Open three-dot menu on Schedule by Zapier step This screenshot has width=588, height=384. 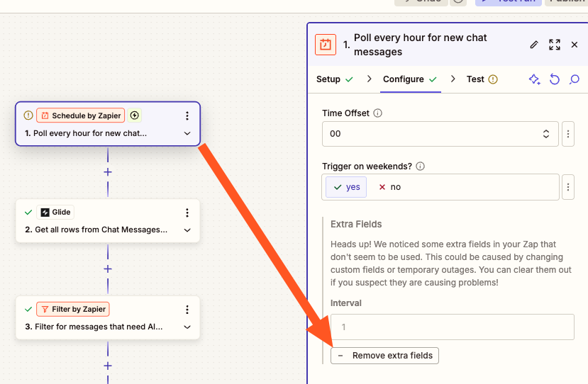tap(187, 115)
